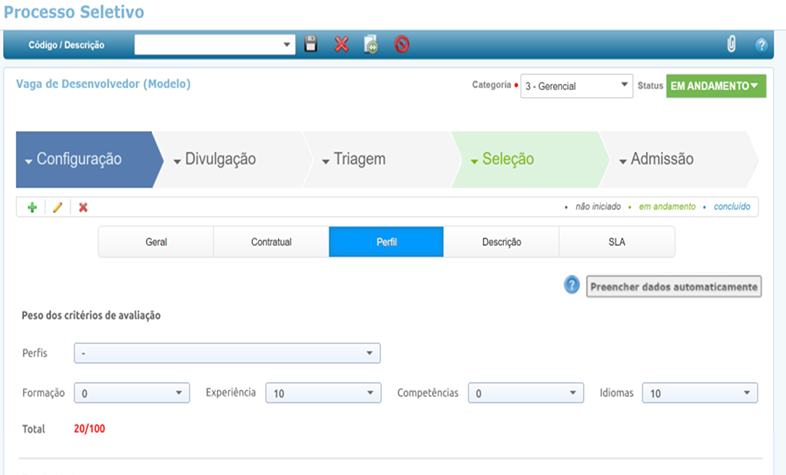The height and width of the screenshot is (475, 786).
Task: Click the red X delete icon in toolbar
Action: 341,44
